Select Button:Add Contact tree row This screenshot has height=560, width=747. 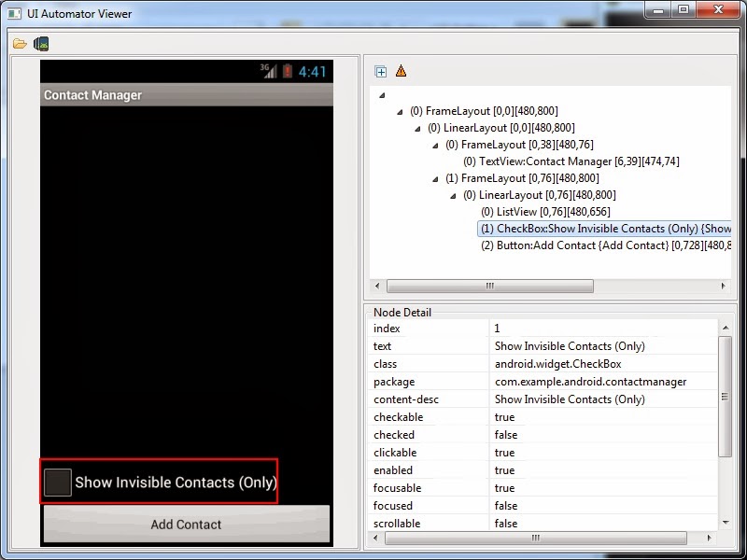605,245
